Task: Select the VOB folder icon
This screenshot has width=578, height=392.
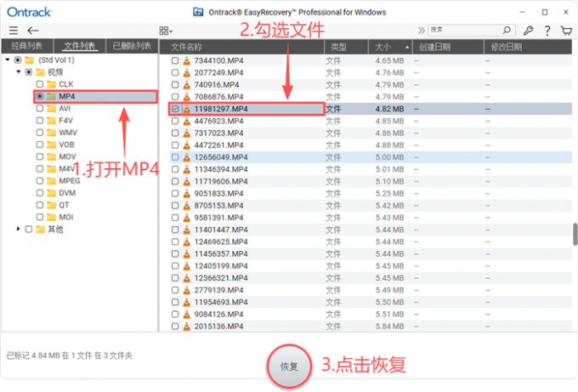Action: 51,145
